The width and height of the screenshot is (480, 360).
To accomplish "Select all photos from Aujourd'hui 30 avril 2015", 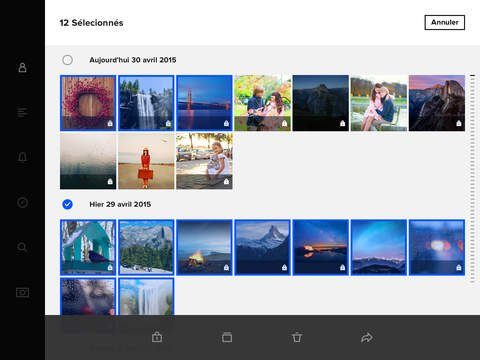I will (67, 60).
